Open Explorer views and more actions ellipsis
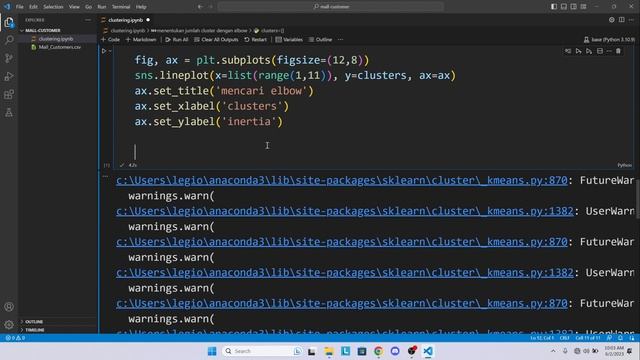This screenshot has width=640, height=360. pos(88,20)
